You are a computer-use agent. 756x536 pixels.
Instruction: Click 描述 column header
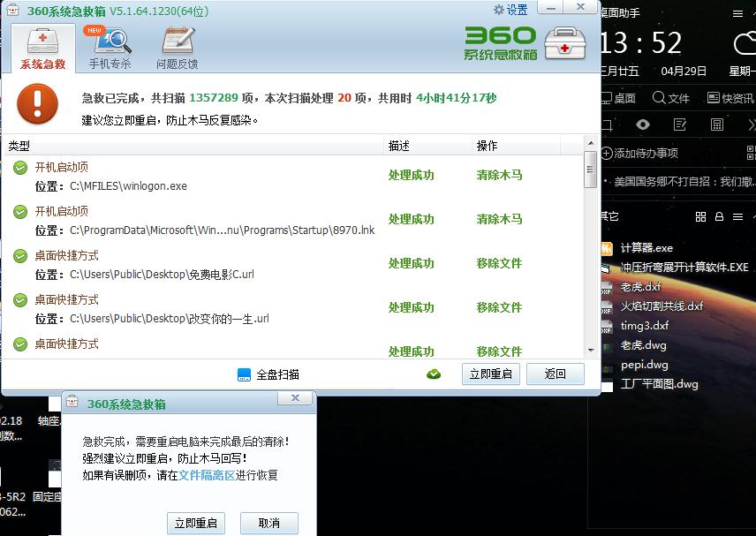tap(398, 146)
